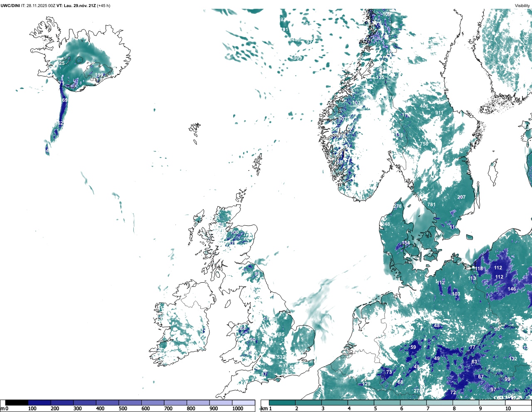Click visibility value 77 in eastern Germany

tap(472, 348)
